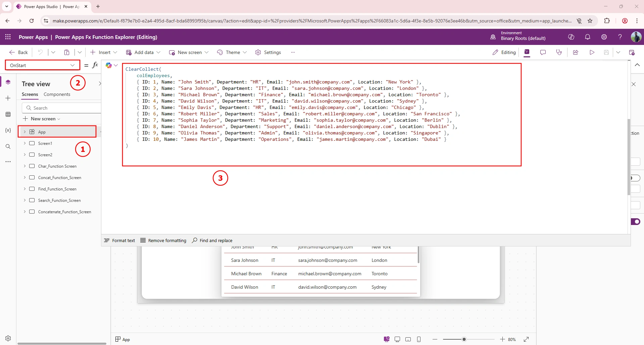
Task: Expand Char_Function Screen node
Action: [24, 166]
